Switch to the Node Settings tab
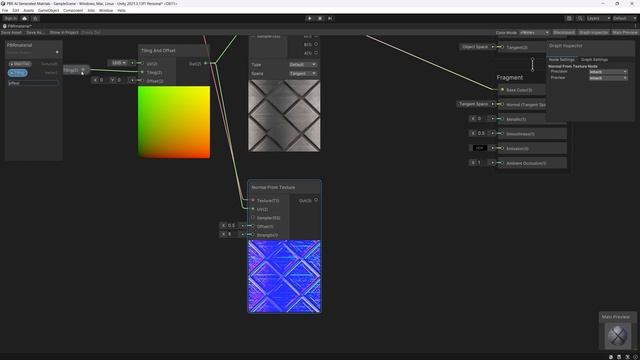The width and height of the screenshot is (640, 360). coord(562,60)
